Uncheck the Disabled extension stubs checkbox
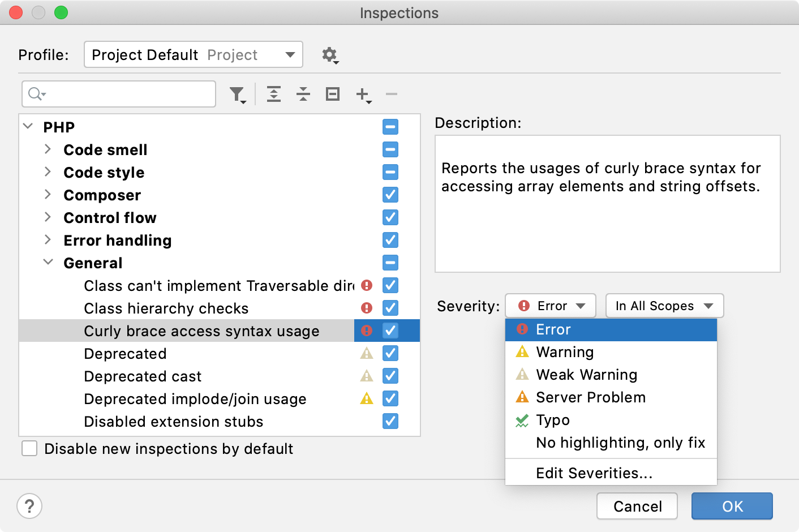 (390, 421)
